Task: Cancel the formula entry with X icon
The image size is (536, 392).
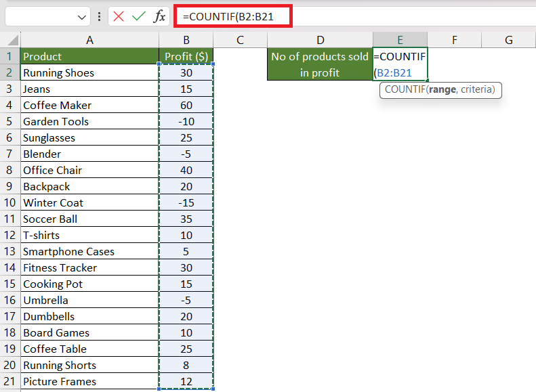Action: (x=119, y=16)
